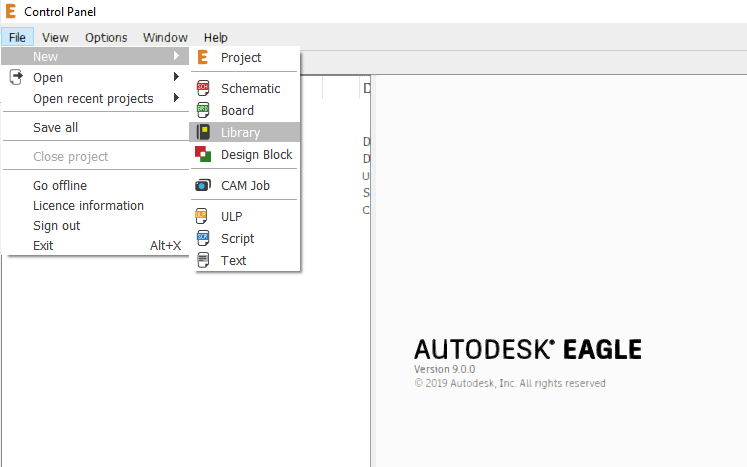Click the Open entry's arrow icon
This screenshot has width=747, height=467.
point(16,77)
